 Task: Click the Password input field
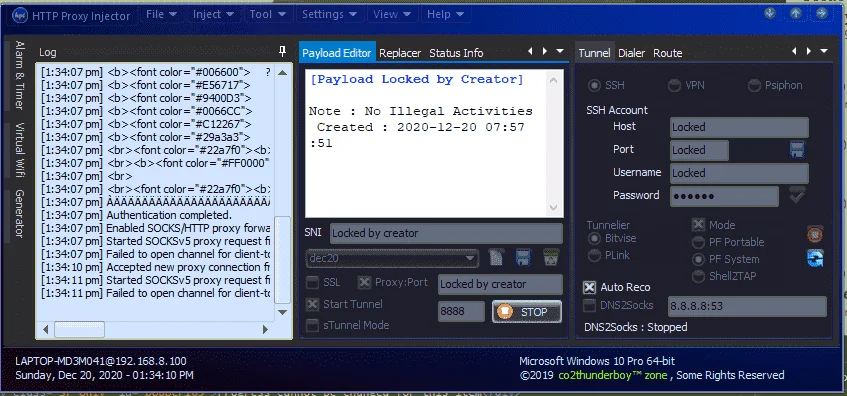pos(724,196)
